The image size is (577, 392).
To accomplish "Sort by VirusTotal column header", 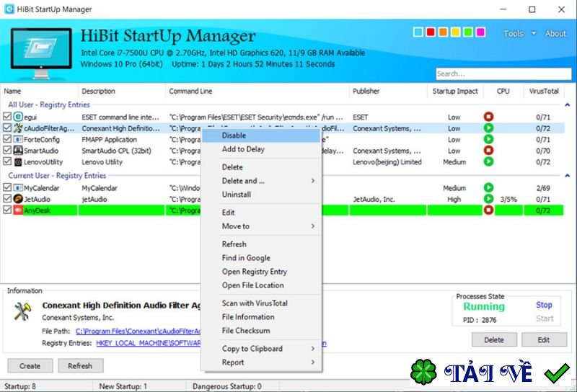I will [x=544, y=92].
